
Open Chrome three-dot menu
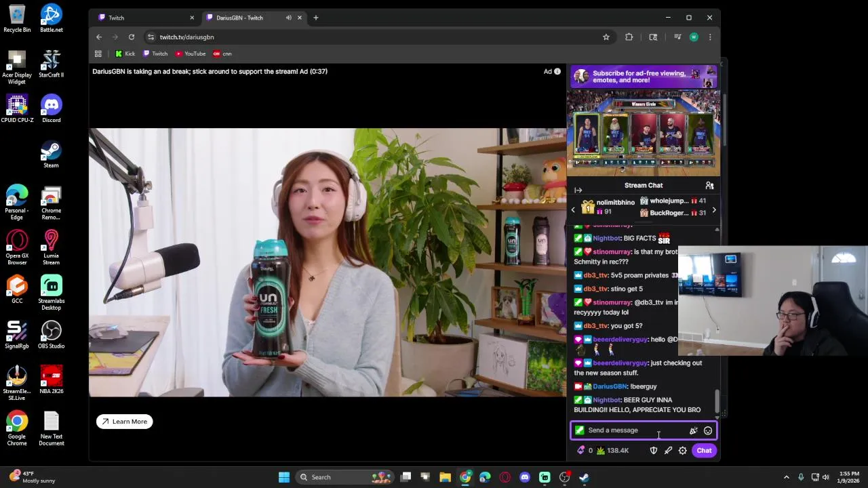click(x=710, y=37)
